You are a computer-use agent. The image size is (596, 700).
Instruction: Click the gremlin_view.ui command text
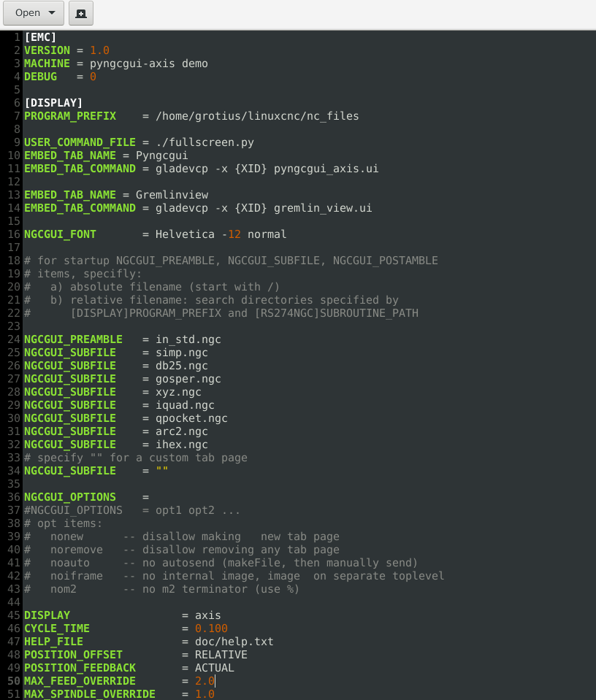point(323,208)
